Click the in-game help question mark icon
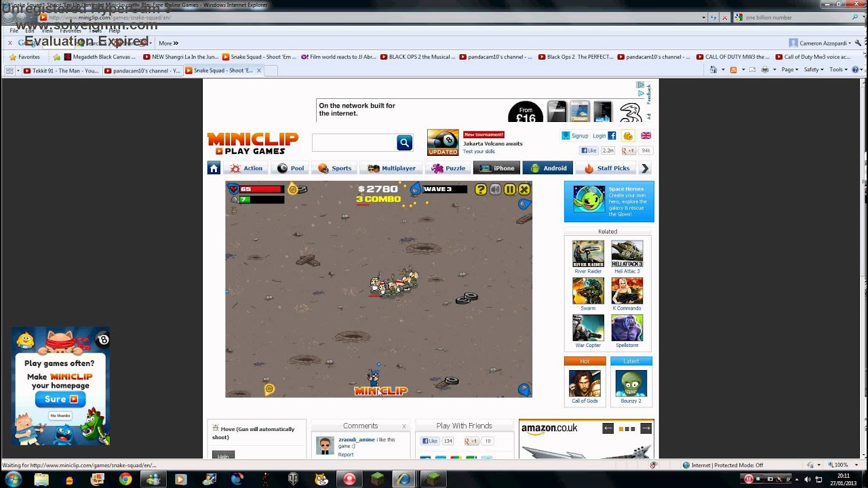Image resolution: width=868 pixels, height=488 pixels. (481, 190)
